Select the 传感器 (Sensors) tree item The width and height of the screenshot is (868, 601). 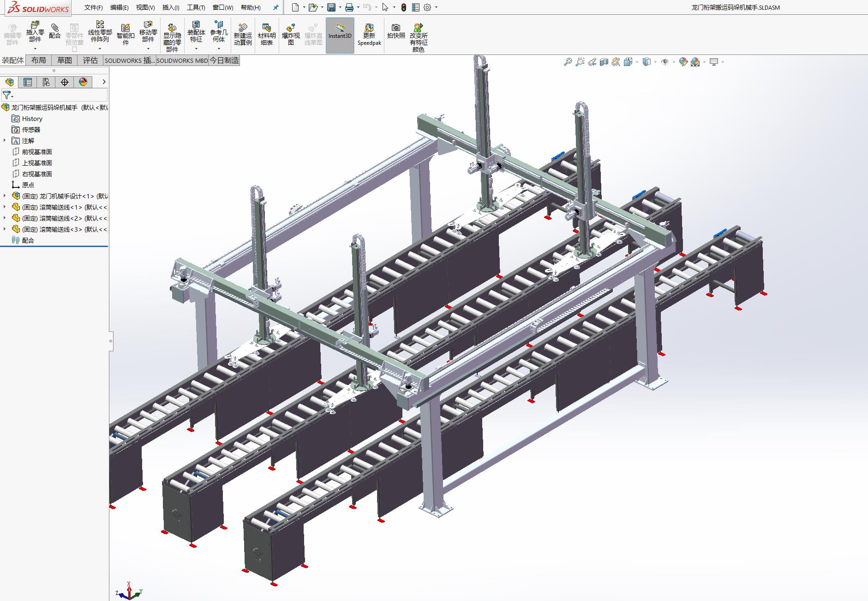(x=26, y=130)
